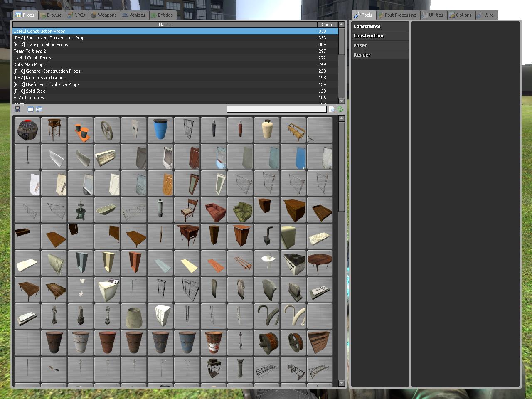
Task: Select the white bathroom sink prop
Action: 266,263
